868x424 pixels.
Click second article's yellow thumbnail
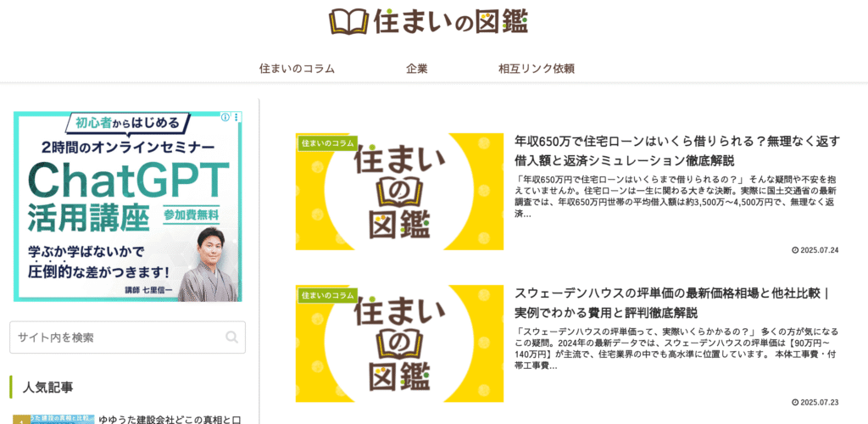tap(399, 343)
